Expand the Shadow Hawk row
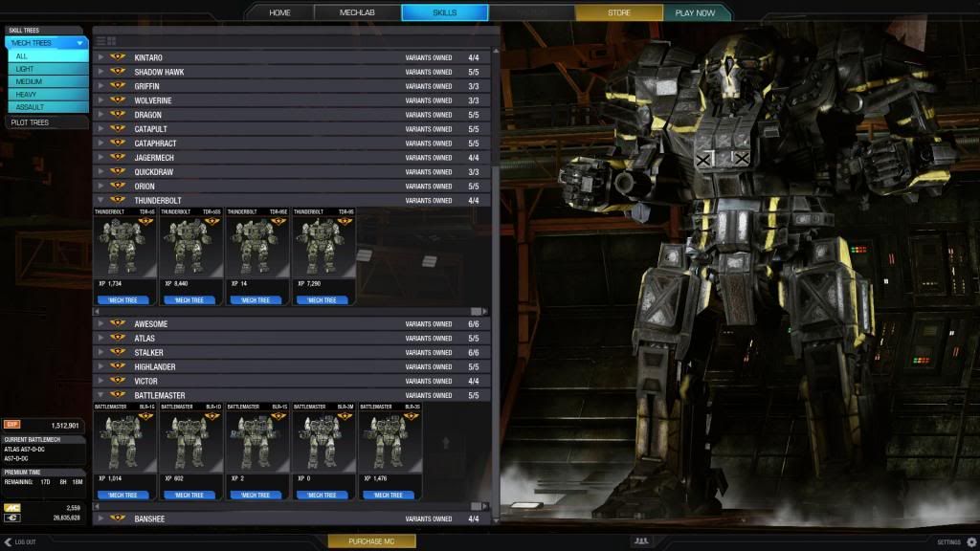980x551 pixels. [100, 71]
